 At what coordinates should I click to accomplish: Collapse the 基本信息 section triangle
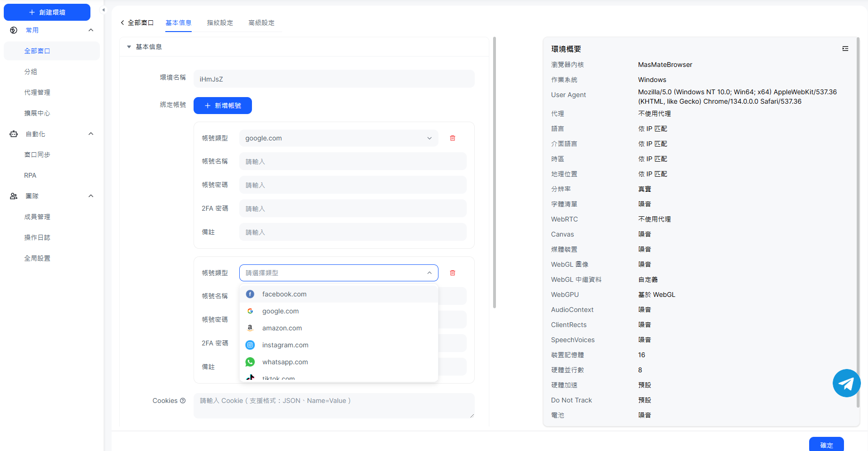tap(129, 47)
